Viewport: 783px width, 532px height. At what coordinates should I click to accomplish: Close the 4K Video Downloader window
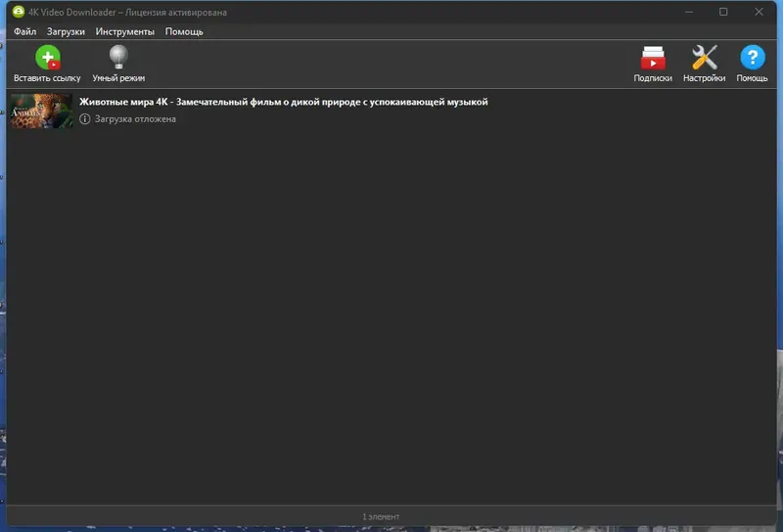click(x=759, y=12)
